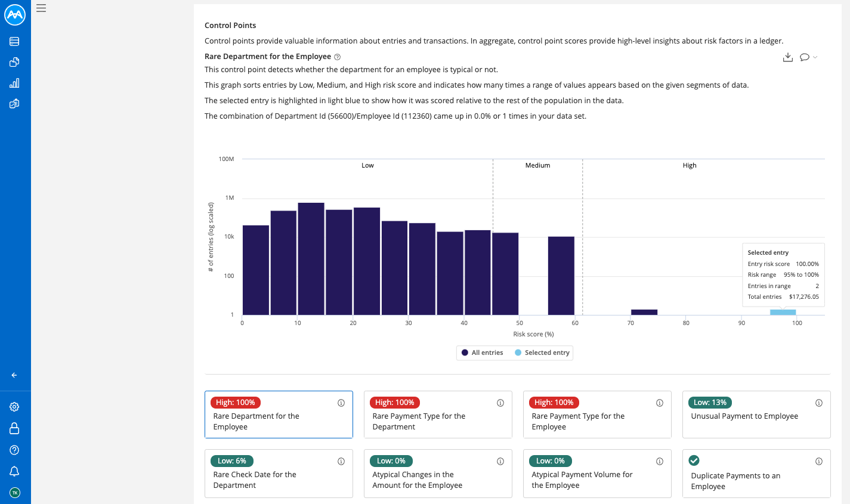Click the lock icon in the sidebar
850x504 pixels.
[x=15, y=428]
